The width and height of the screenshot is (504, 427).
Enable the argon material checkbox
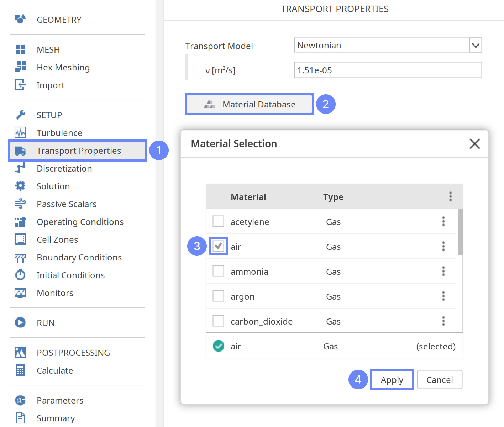coord(218,296)
